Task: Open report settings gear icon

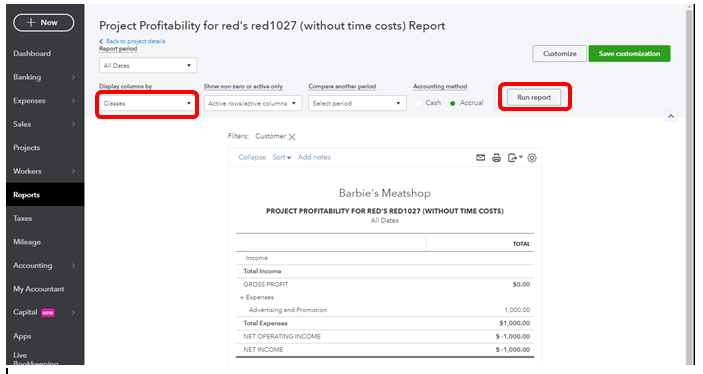Action: (x=532, y=158)
